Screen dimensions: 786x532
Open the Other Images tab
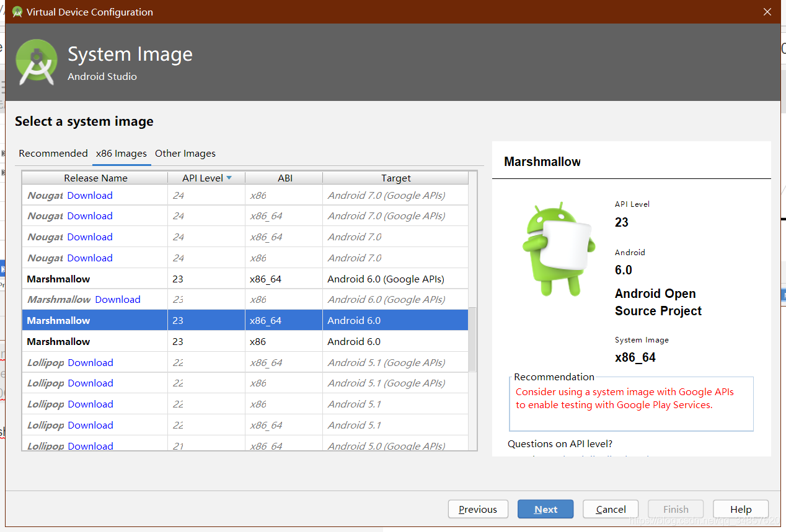[x=185, y=154]
